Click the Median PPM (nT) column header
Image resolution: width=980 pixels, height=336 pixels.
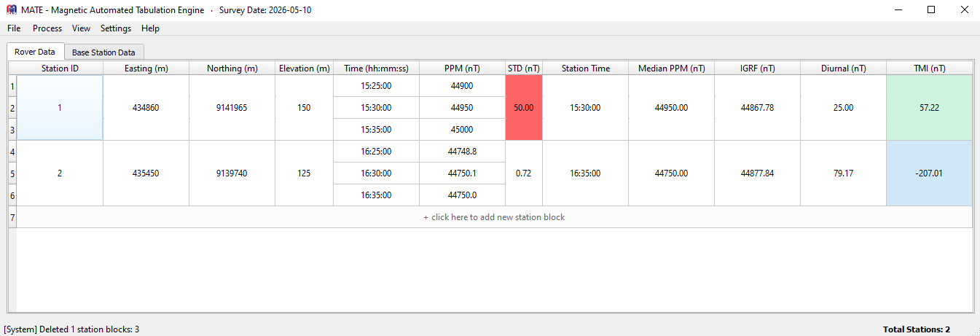point(671,69)
